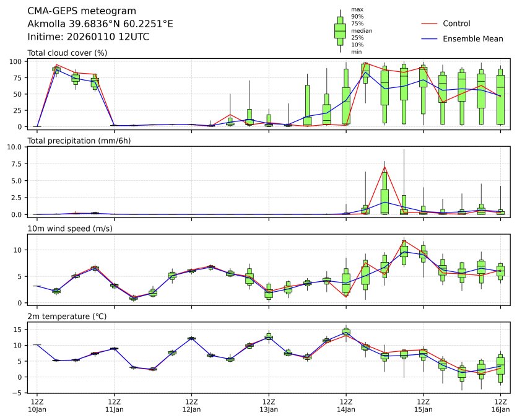The width and height of the screenshot is (517, 420).
Task: Click the "Initime: 20260110 12UTC" text
Action: point(89,37)
